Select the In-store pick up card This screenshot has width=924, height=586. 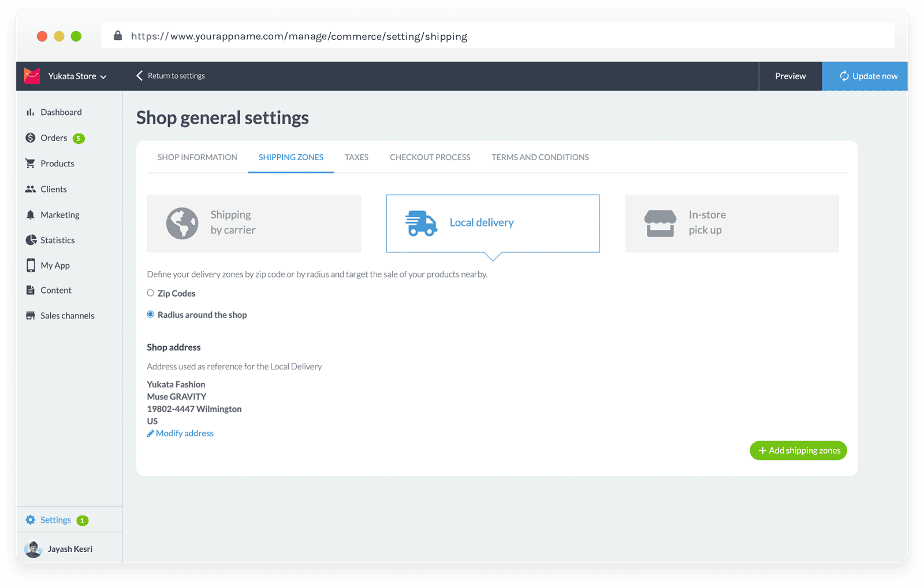[x=731, y=223]
